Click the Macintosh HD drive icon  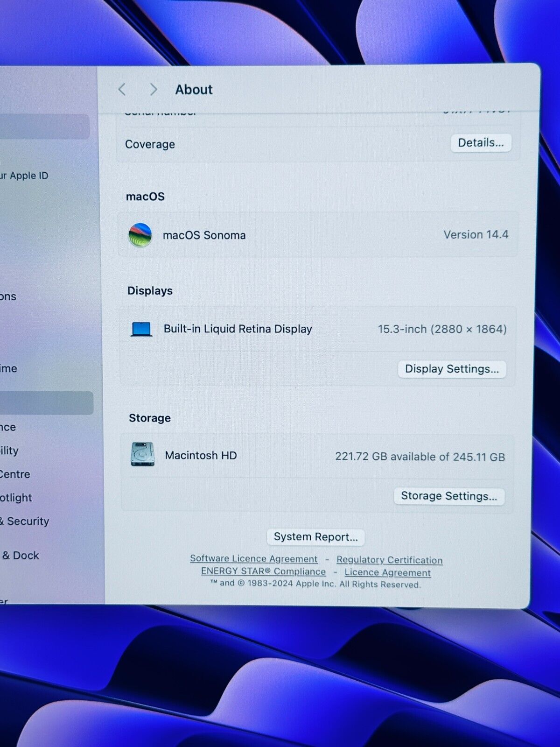[143, 454]
